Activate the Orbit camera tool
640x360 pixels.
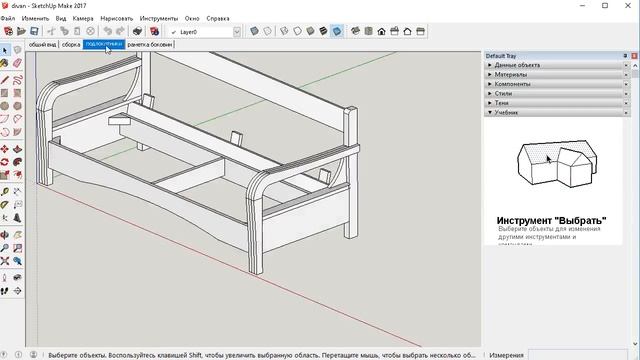click(x=4, y=235)
